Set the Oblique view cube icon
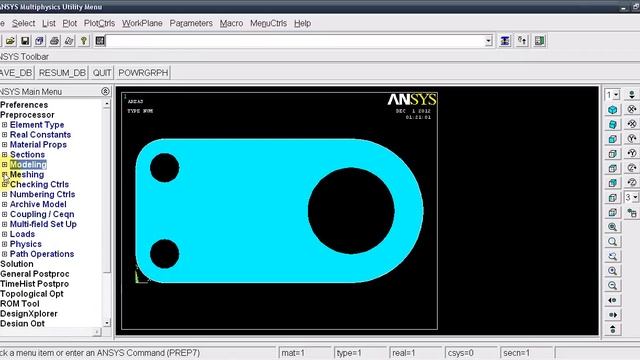This screenshot has height=360, width=640. (x=612, y=124)
